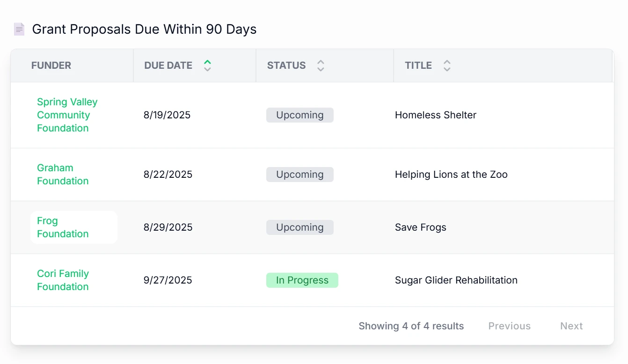The image size is (628, 364).
Task: Click the In Progress status badge
Action: click(302, 280)
